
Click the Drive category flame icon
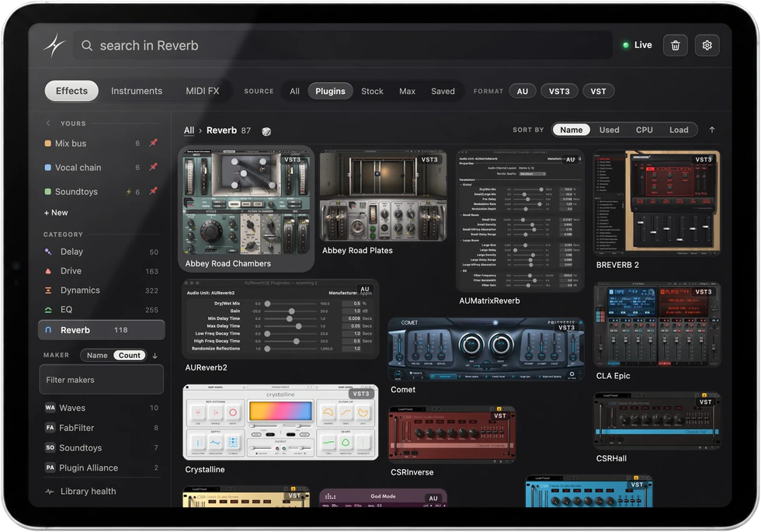[x=48, y=271]
